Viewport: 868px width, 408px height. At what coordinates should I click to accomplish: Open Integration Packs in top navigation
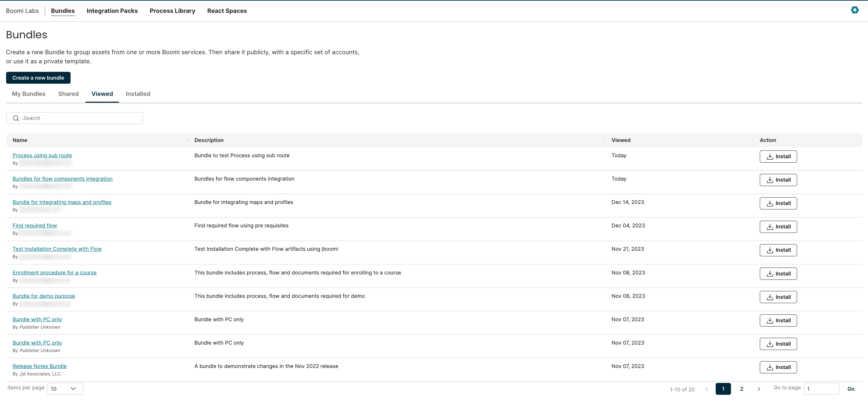[112, 11]
